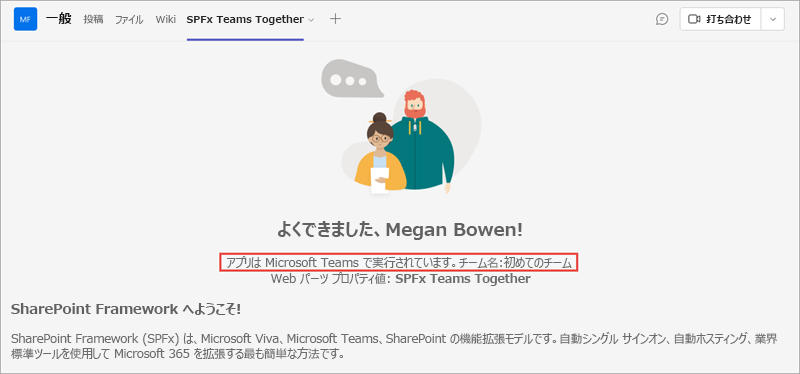The width and height of the screenshot is (800, 374).
Task: Open the Wiki tab
Action: tap(166, 19)
